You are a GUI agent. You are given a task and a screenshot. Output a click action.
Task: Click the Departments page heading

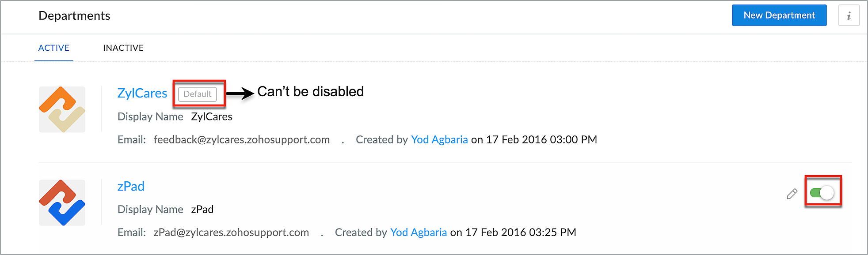click(x=74, y=16)
